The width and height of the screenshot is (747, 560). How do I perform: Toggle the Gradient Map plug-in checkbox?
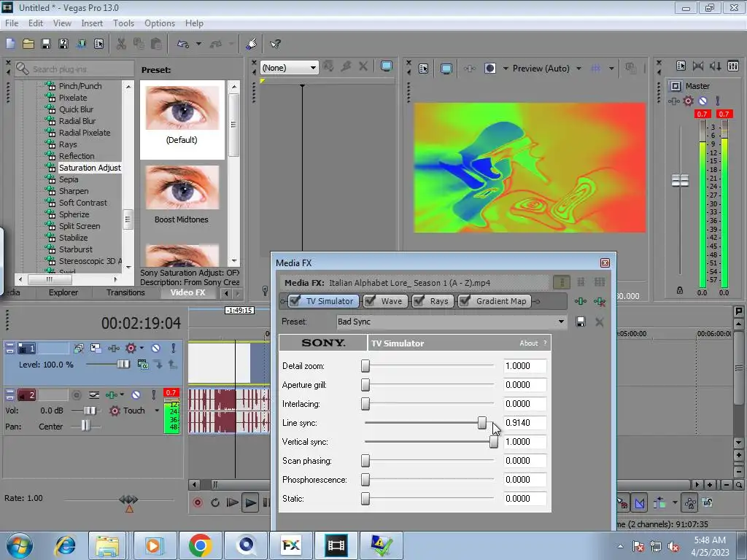tap(465, 301)
